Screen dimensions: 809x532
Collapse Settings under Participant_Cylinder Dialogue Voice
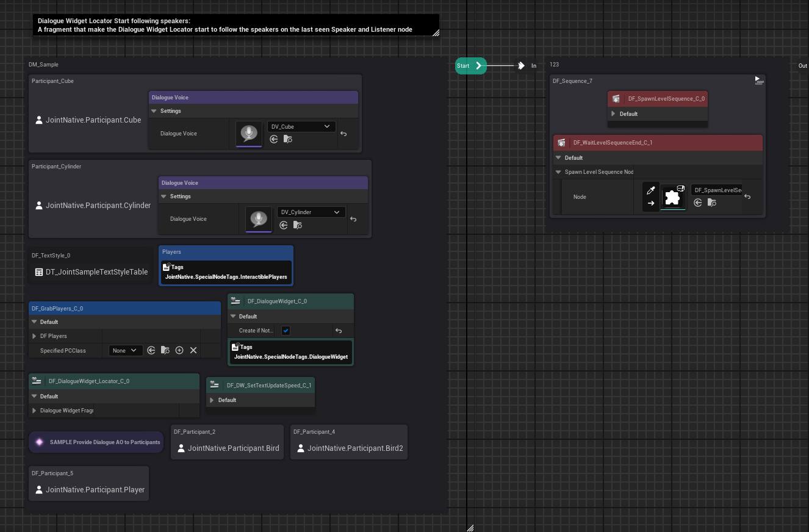click(164, 196)
